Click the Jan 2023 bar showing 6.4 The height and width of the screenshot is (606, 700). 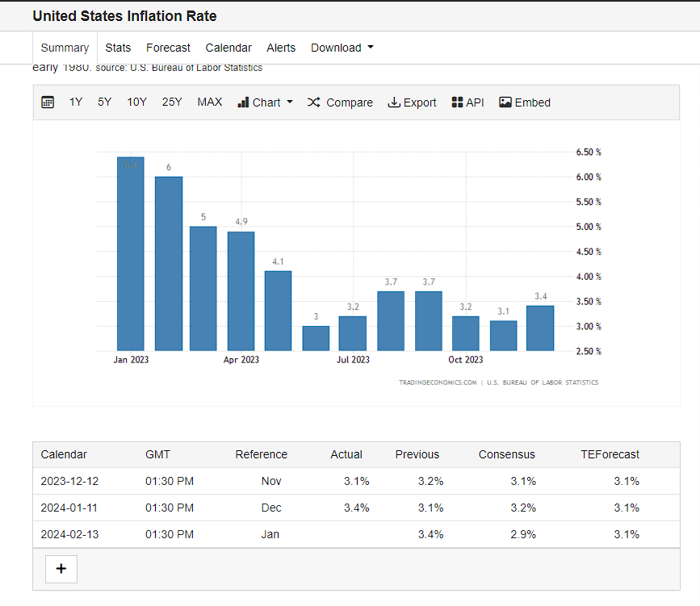(x=131, y=254)
